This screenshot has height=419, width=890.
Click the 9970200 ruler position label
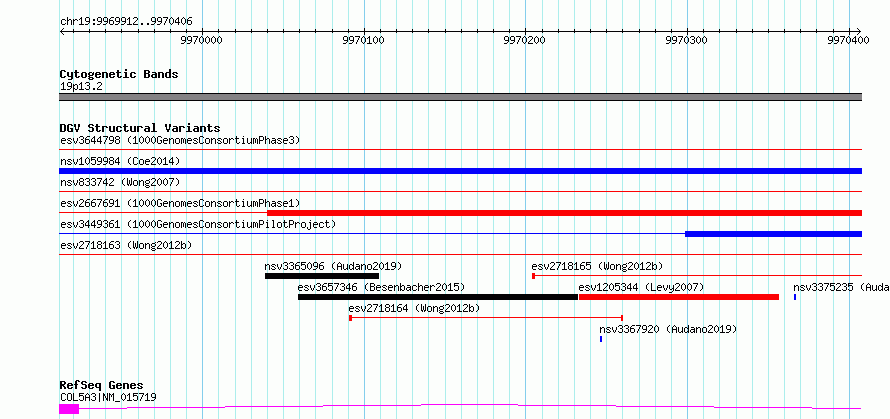pyautogui.click(x=525, y=41)
